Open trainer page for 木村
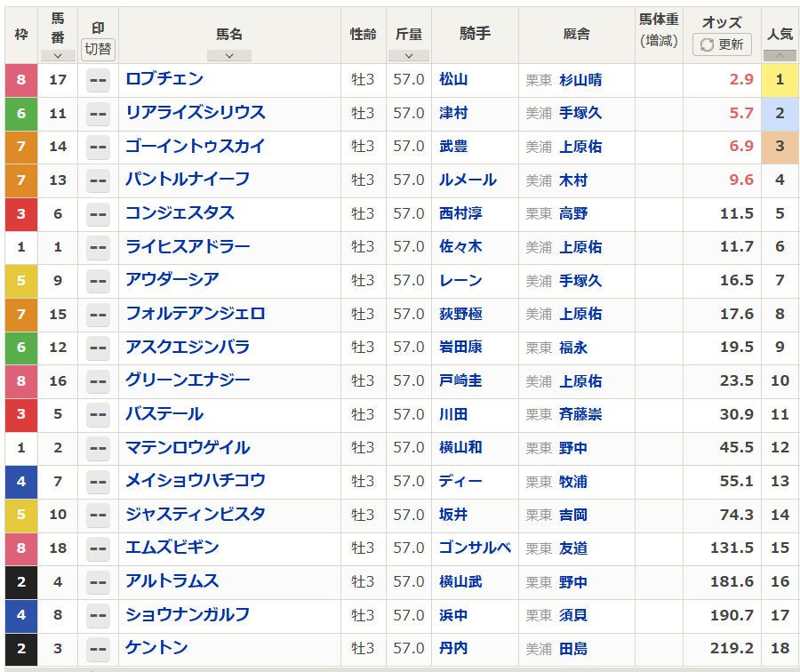Screen dimensions: 800x672 [573, 180]
